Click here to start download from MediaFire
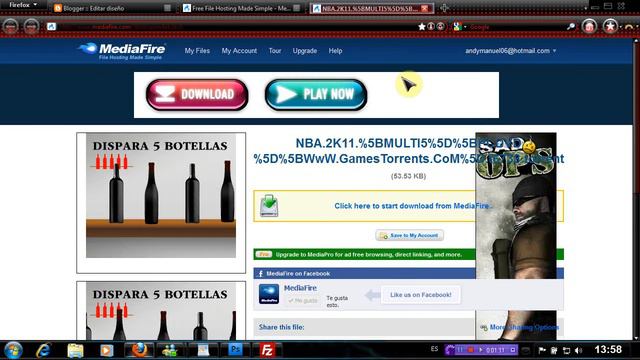The width and height of the screenshot is (640, 360). pos(411,206)
